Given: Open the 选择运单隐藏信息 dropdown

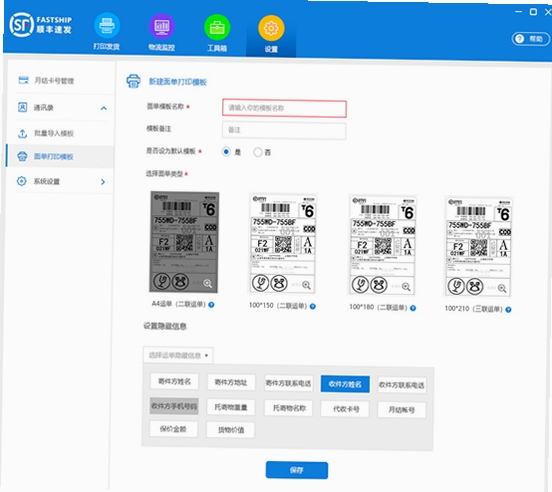Looking at the screenshot, I should (x=178, y=355).
